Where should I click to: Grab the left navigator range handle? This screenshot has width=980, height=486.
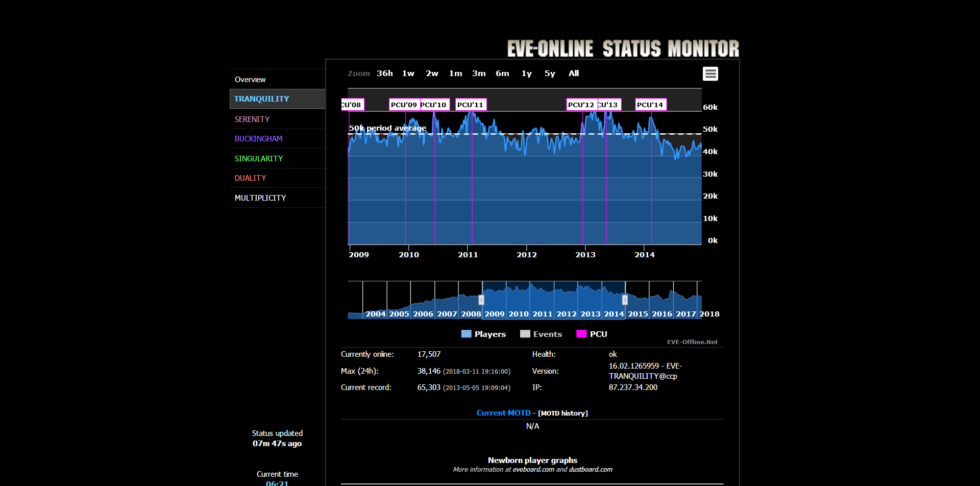[481, 300]
